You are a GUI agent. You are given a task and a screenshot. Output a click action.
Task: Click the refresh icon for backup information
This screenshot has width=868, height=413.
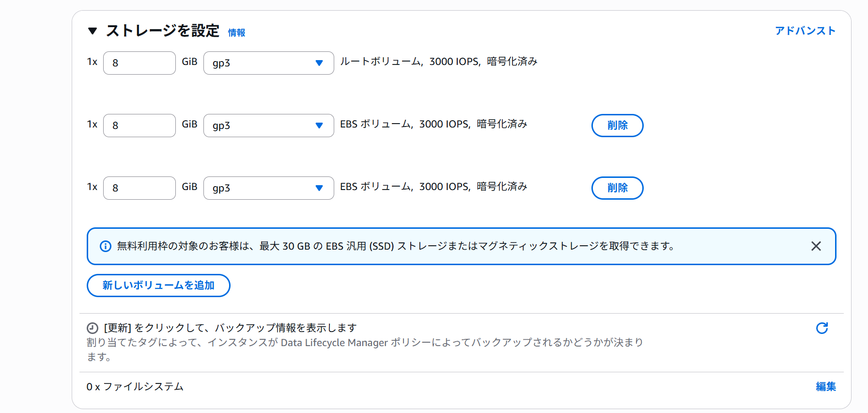click(x=821, y=328)
